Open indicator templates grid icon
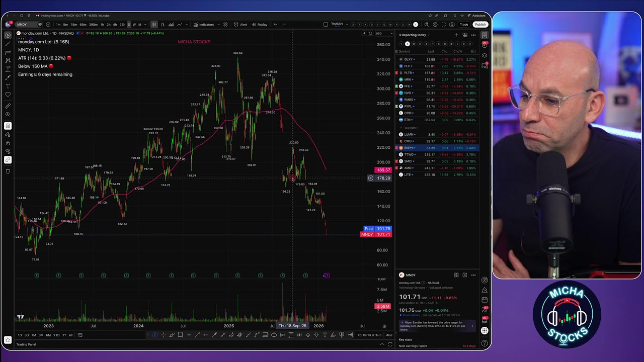The width and height of the screenshot is (644, 362). tap(225, 25)
